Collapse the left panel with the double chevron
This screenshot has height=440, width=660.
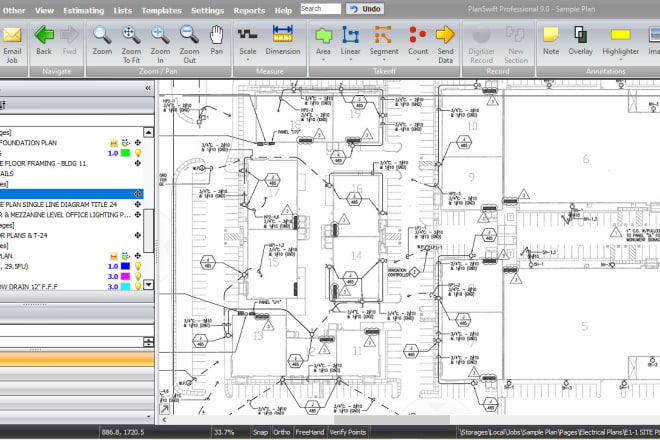tap(148, 88)
